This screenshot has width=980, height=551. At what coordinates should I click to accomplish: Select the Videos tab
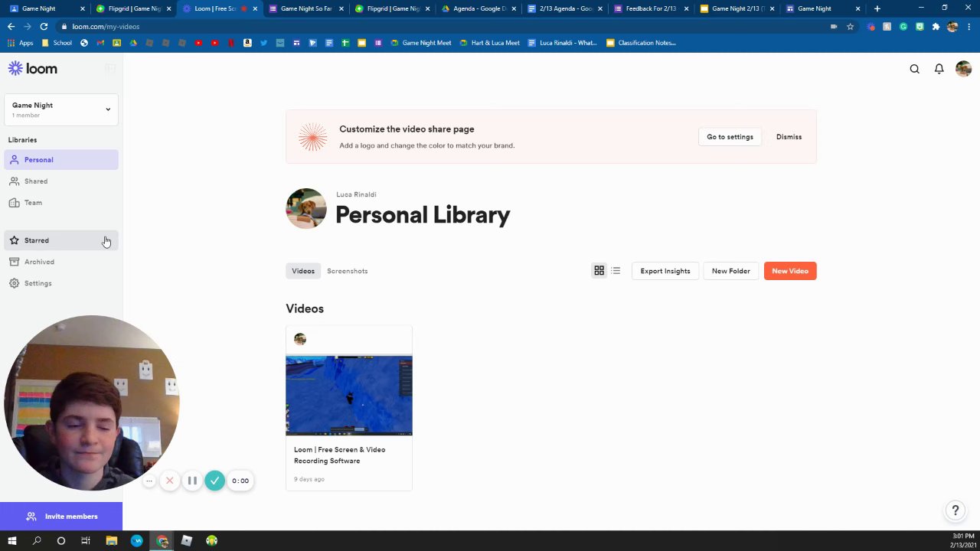point(303,271)
